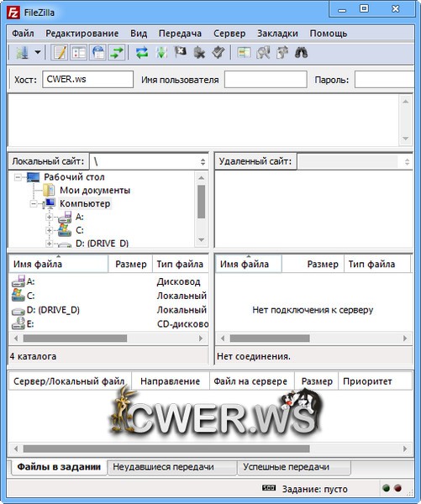Refresh the file and folder lists
Image resolution: width=421 pixels, height=504 pixels.
click(142, 52)
